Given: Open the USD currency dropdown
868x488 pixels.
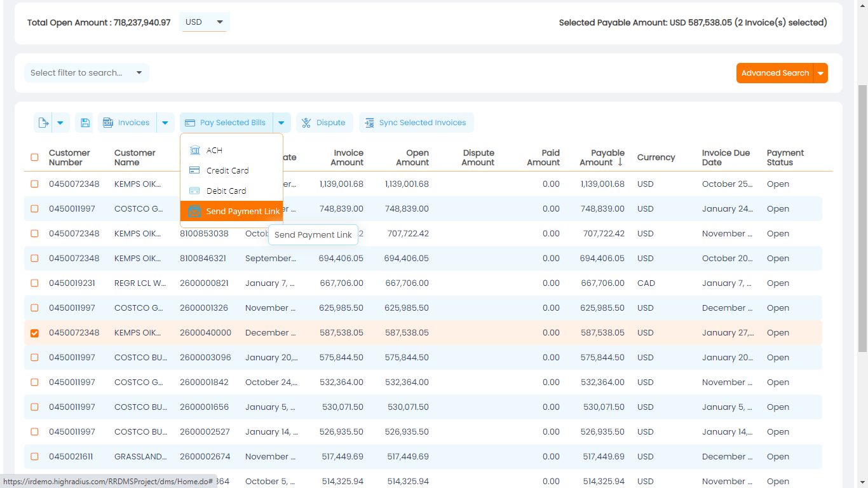Looking at the screenshot, I should (x=204, y=21).
